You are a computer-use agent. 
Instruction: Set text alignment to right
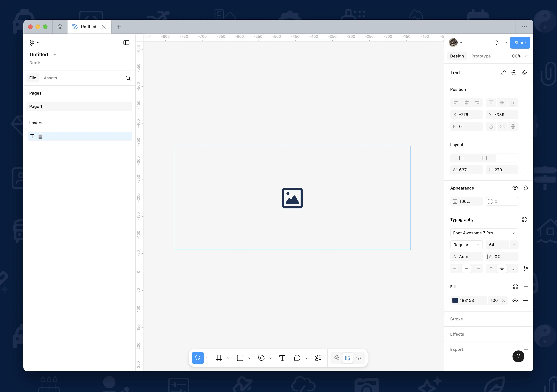(x=477, y=269)
